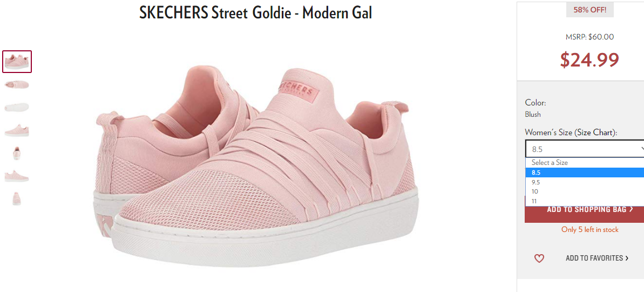
Task: Show the white sole bottom thumbnail
Action: pyautogui.click(x=17, y=107)
